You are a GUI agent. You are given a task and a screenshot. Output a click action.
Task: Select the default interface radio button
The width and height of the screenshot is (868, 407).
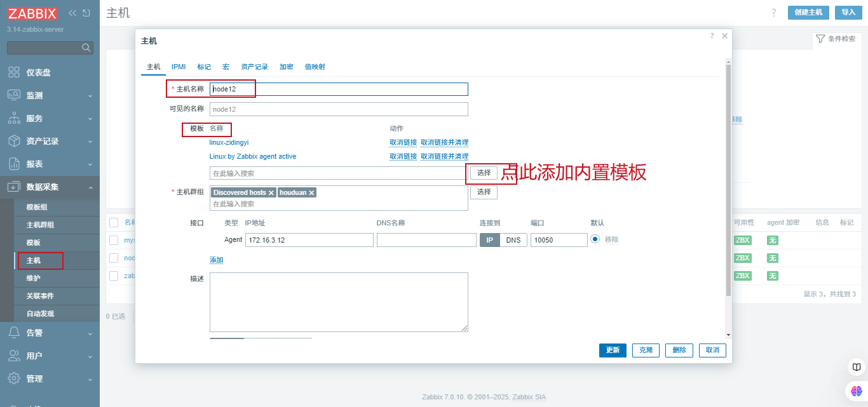tap(595, 239)
